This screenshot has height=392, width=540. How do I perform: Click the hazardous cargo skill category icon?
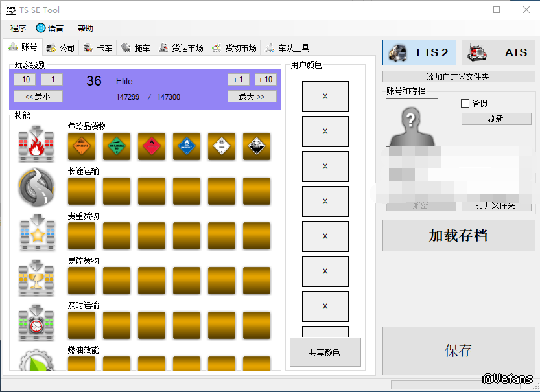36,144
